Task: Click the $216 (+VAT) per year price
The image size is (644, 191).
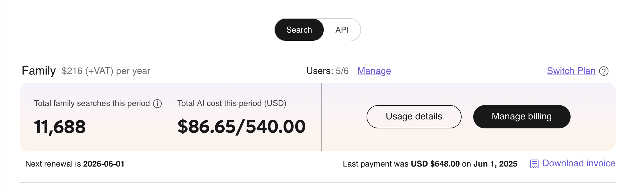Action: 106,71
